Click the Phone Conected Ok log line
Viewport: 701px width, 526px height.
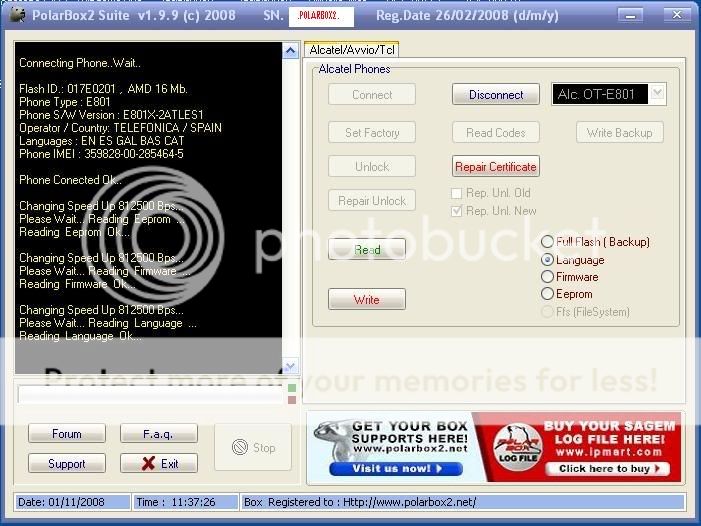tap(70, 180)
